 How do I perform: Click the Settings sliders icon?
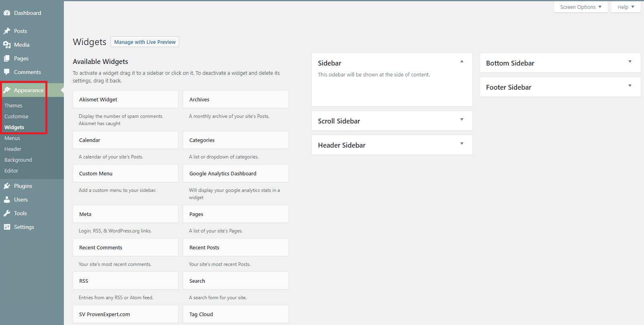coord(7,227)
